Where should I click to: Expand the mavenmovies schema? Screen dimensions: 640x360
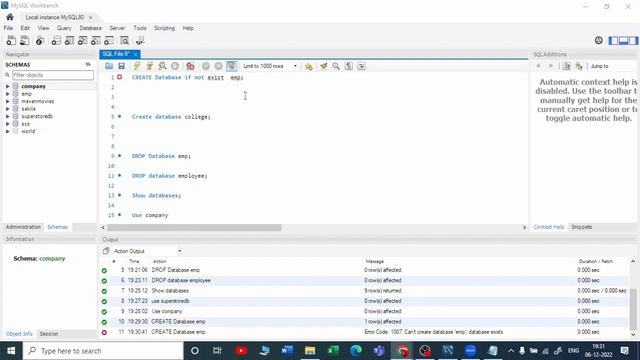coord(7,101)
